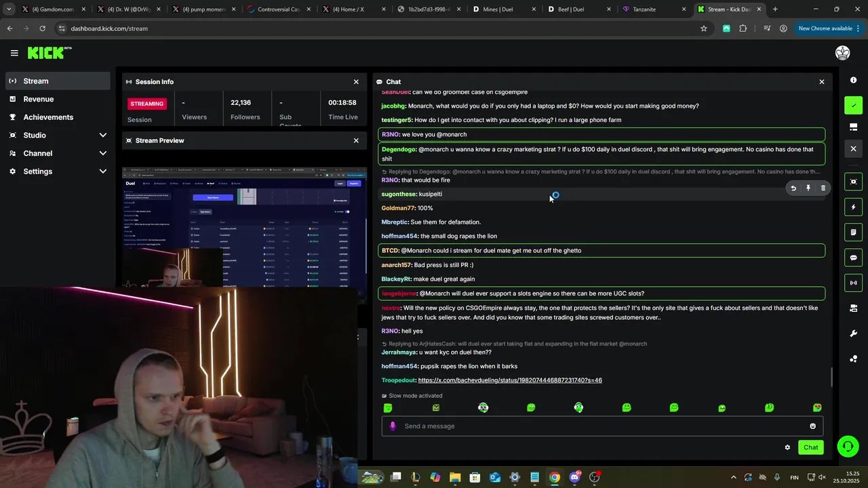
Task: Click the notes document icon in right toolbar
Action: (853, 232)
